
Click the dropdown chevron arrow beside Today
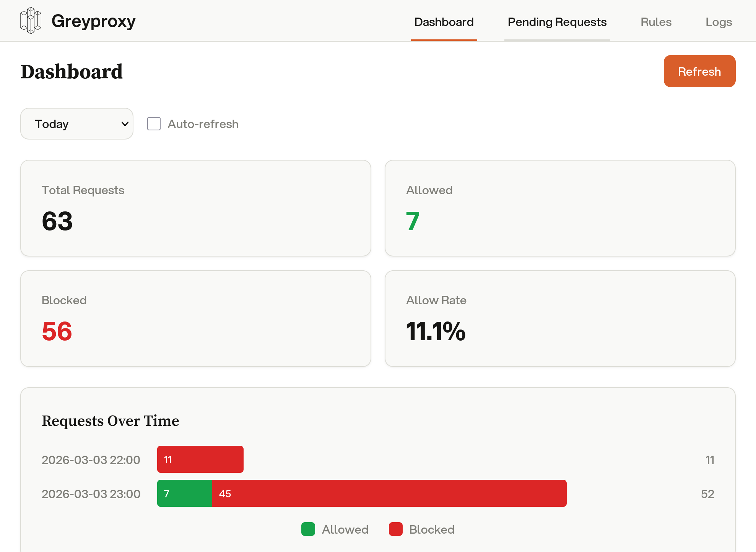[x=125, y=124]
